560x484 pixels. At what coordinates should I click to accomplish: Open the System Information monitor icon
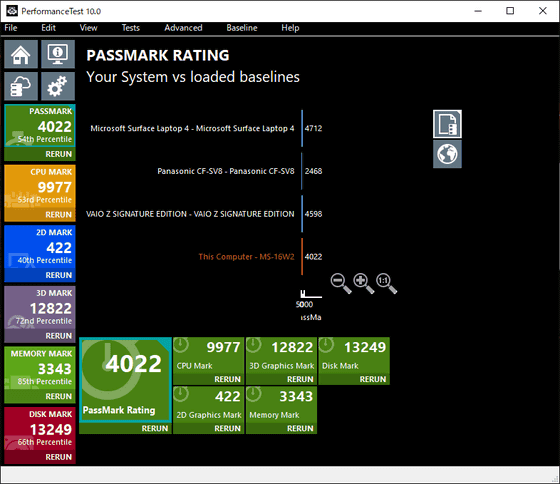coord(58,54)
